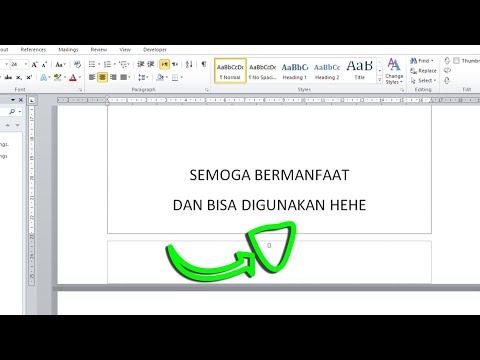The image size is (480, 360).
Task: Click the tab selector at ruler corner
Action: tap(32, 100)
